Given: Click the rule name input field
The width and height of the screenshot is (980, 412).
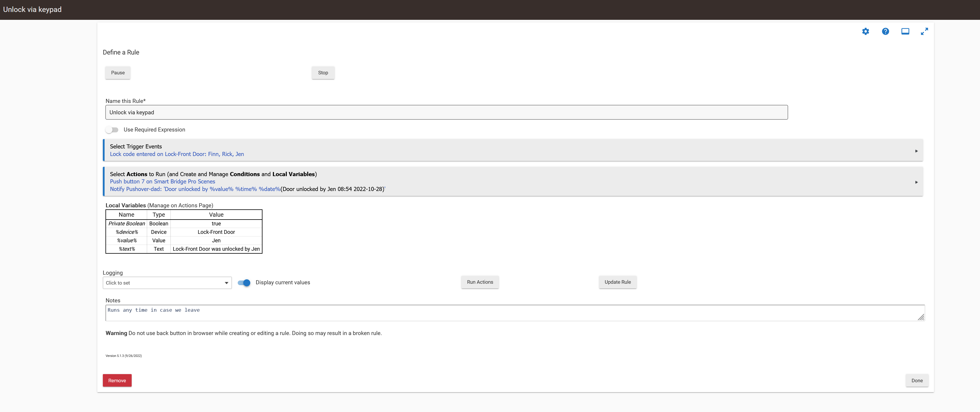Looking at the screenshot, I should (446, 112).
